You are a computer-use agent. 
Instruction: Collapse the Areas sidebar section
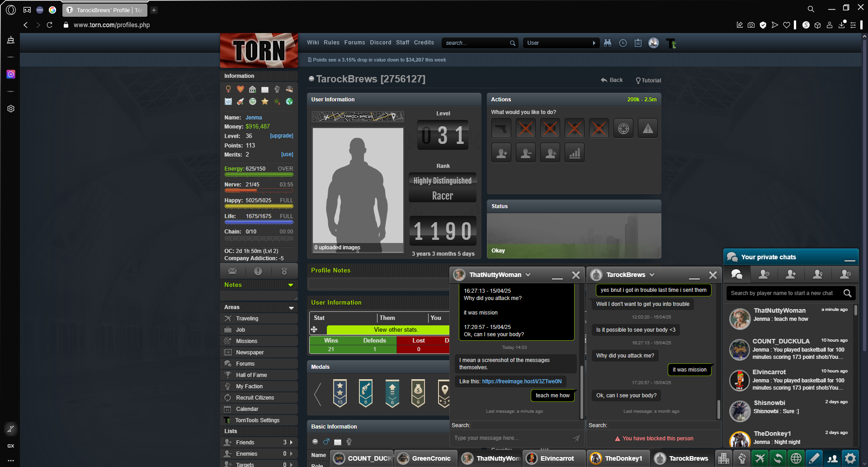[291, 308]
